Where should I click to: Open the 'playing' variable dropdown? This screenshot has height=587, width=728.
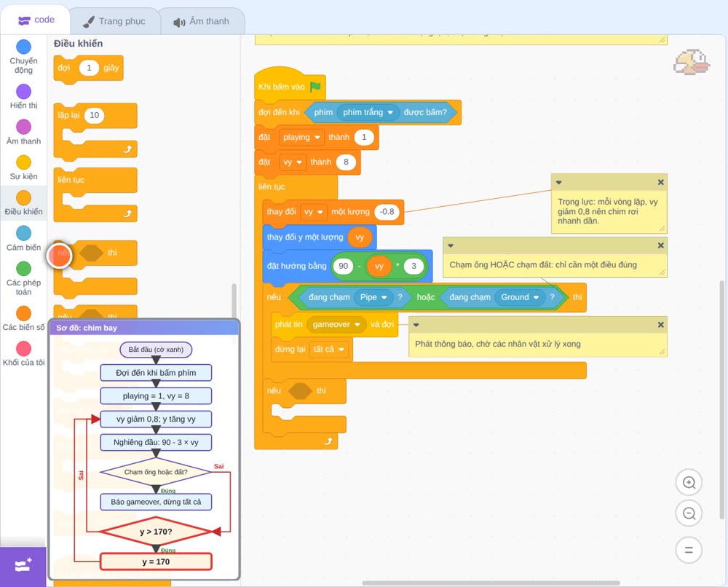pos(301,138)
